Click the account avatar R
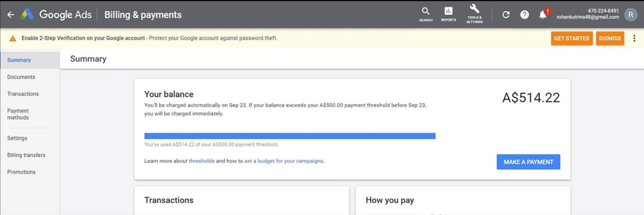 click(x=631, y=14)
